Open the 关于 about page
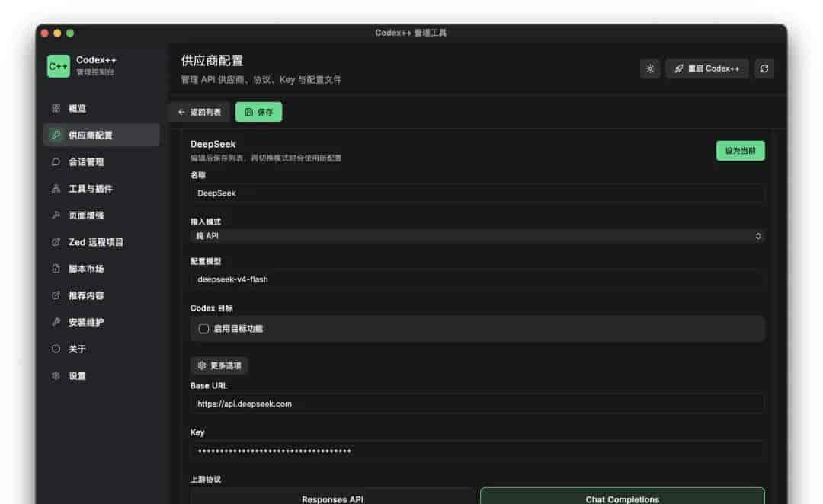The image size is (823, 504). click(101, 349)
